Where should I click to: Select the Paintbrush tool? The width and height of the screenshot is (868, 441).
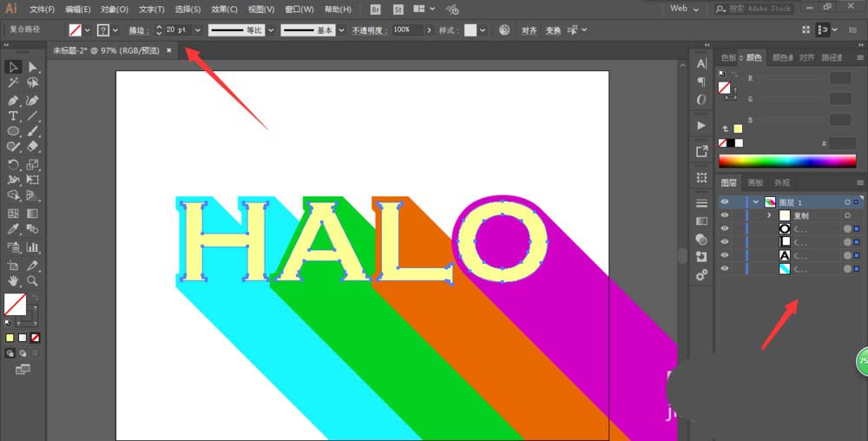(33, 132)
